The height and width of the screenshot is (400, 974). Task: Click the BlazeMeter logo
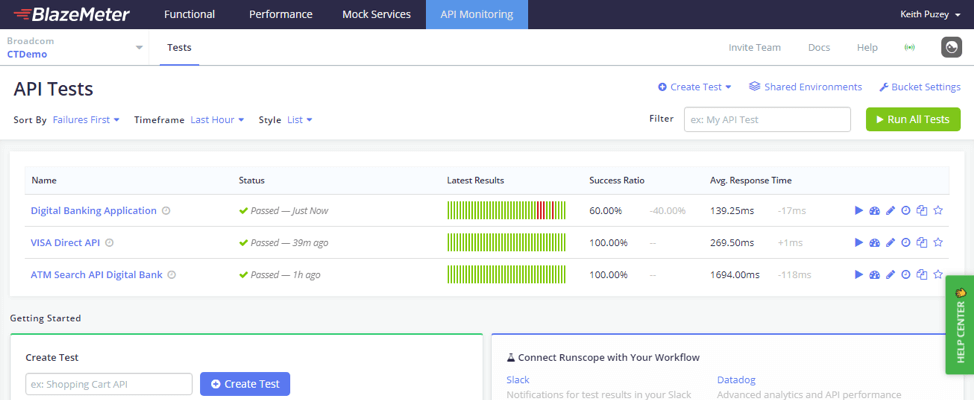[x=71, y=14]
